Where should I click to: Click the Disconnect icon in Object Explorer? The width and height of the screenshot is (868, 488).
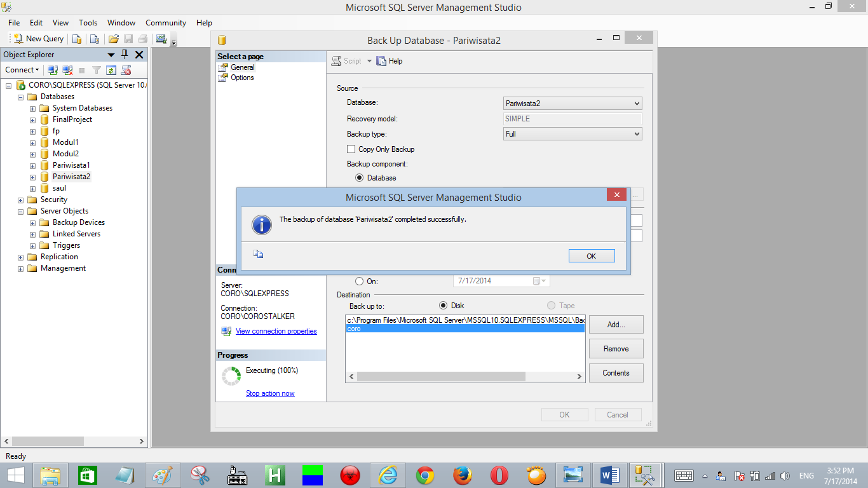click(x=67, y=70)
